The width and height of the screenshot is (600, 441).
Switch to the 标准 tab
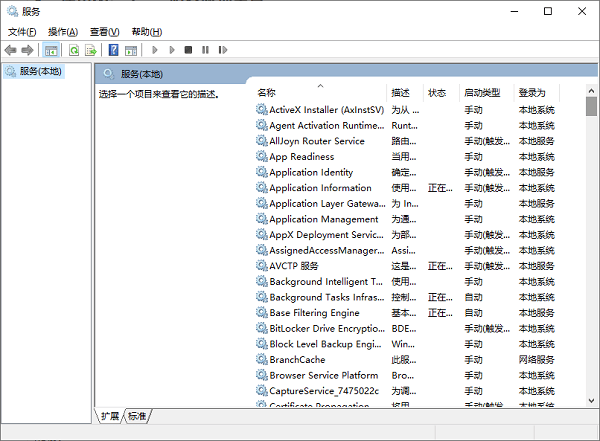(137, 415)
